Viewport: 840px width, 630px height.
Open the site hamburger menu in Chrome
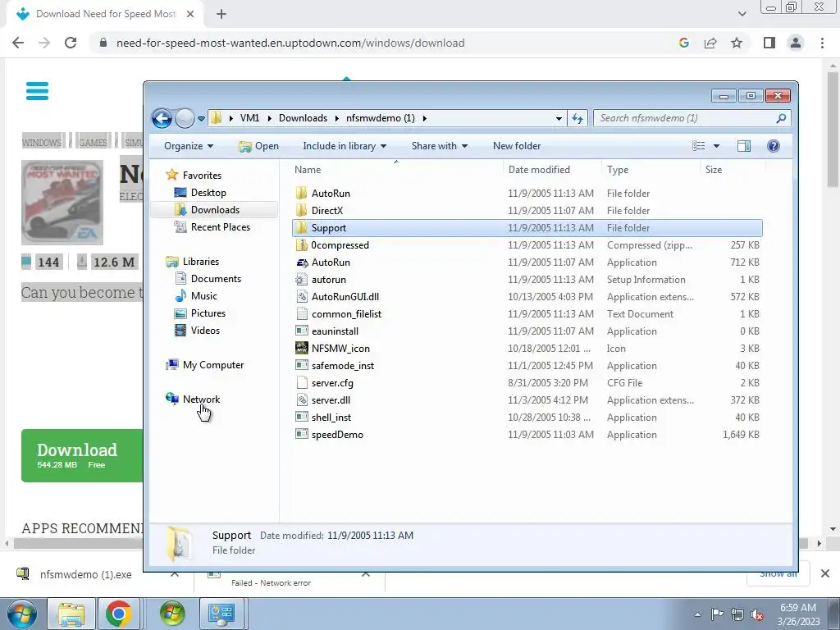coord(37,90)
